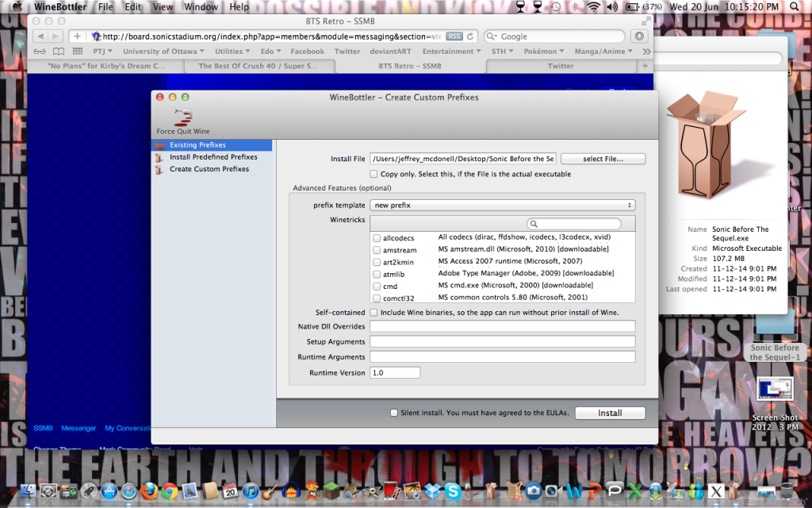812x508 pixels.
Task: Check the cmd winetrick
Action: pos(377,286)
